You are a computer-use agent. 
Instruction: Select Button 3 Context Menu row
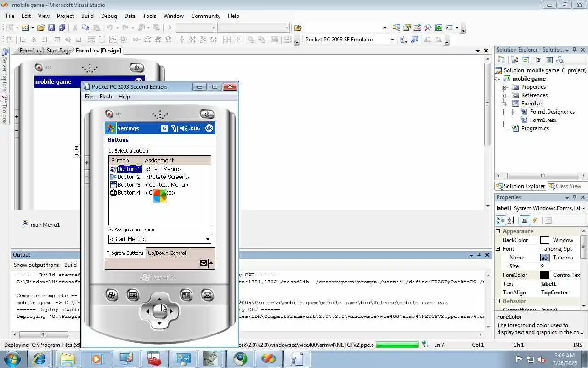[159, 185]
